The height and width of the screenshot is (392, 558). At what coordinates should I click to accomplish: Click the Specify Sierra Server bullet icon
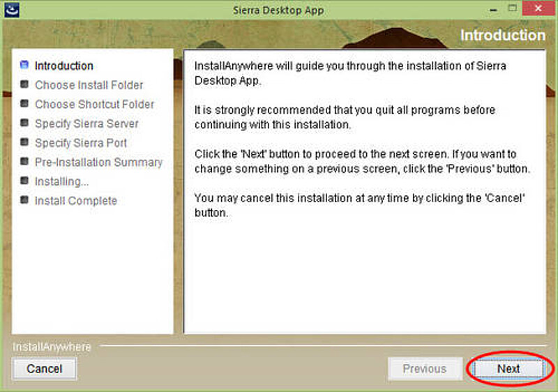(x=24, y=123)
